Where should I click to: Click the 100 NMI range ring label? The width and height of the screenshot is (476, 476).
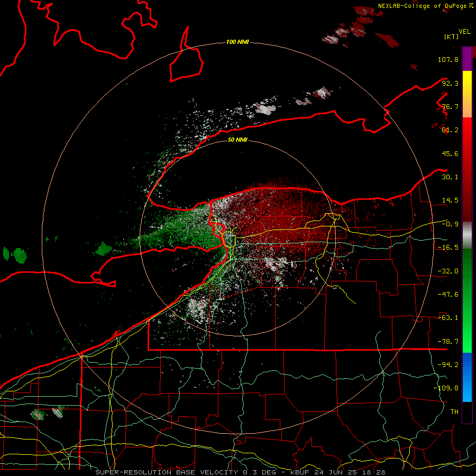click(237, 42)
